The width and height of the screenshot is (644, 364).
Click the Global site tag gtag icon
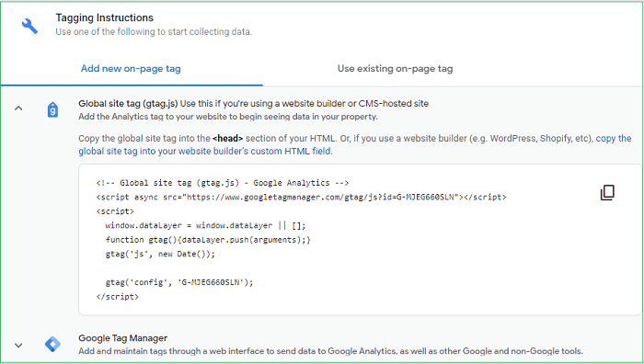52,110
